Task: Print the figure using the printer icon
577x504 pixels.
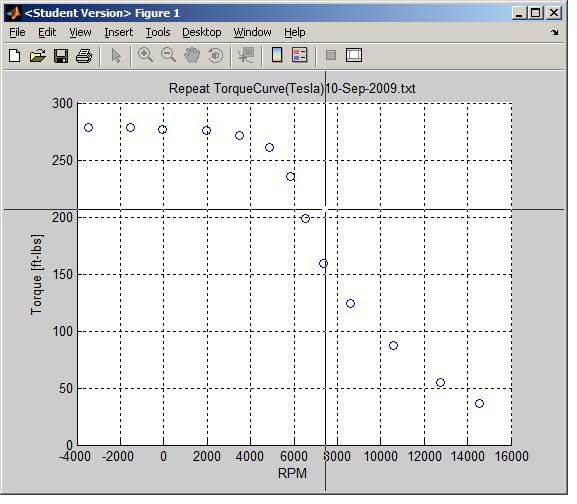Action: click(x=84, y=56)
